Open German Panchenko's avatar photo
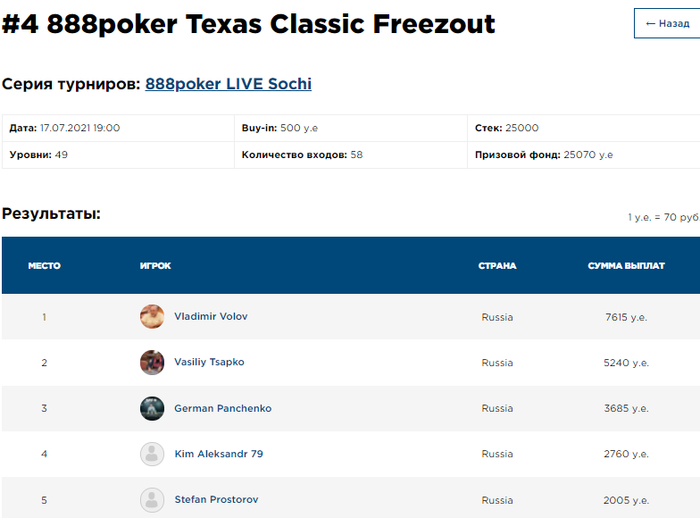 [x=152, y=408]
